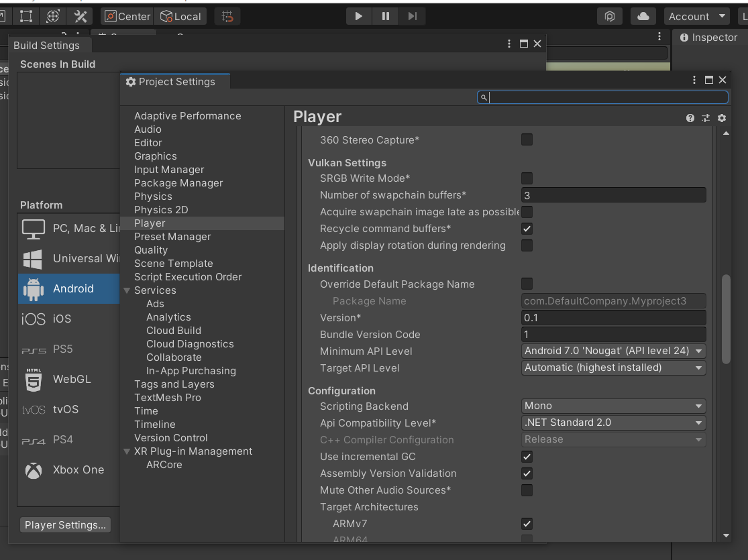
Task: Uncheck Use incremental GC
Action: click(x=527, y=457)
